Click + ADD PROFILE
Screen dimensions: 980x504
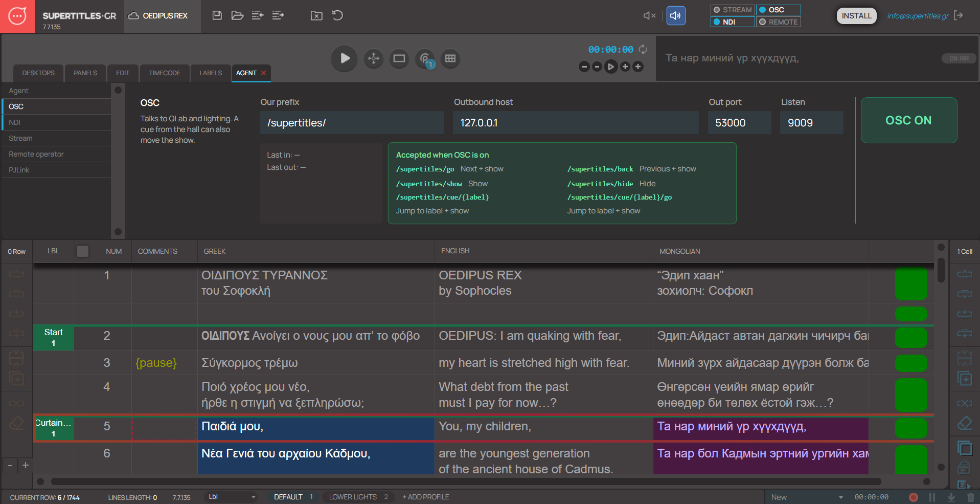[x=425, y=497]
